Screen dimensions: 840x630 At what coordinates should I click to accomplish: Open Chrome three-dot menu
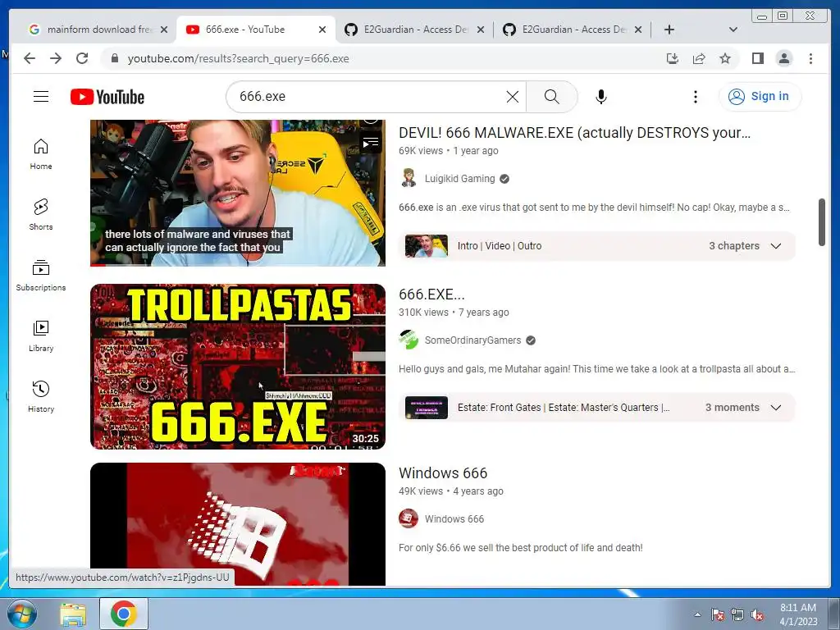tap(810, 58)
